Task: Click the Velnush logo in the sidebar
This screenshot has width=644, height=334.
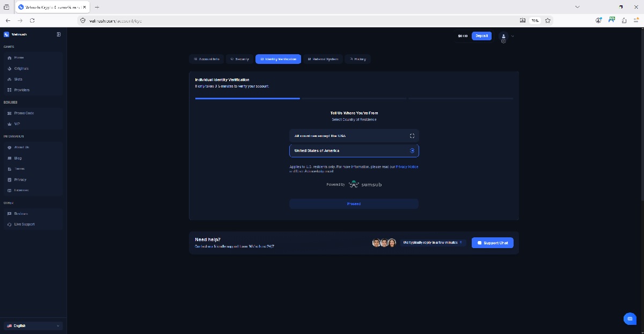Action: point(15,34)
